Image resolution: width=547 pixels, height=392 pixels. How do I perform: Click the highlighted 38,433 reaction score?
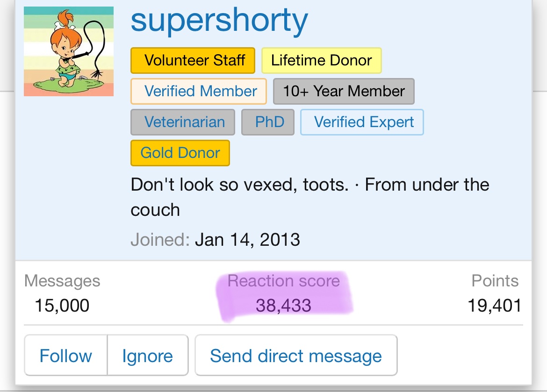click(283, 306)
